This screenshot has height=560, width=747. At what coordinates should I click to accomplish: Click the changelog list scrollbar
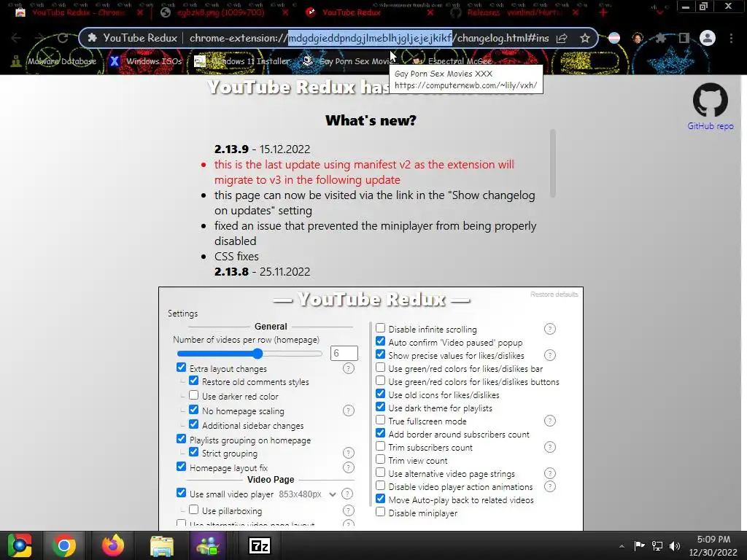click(553, 163)
